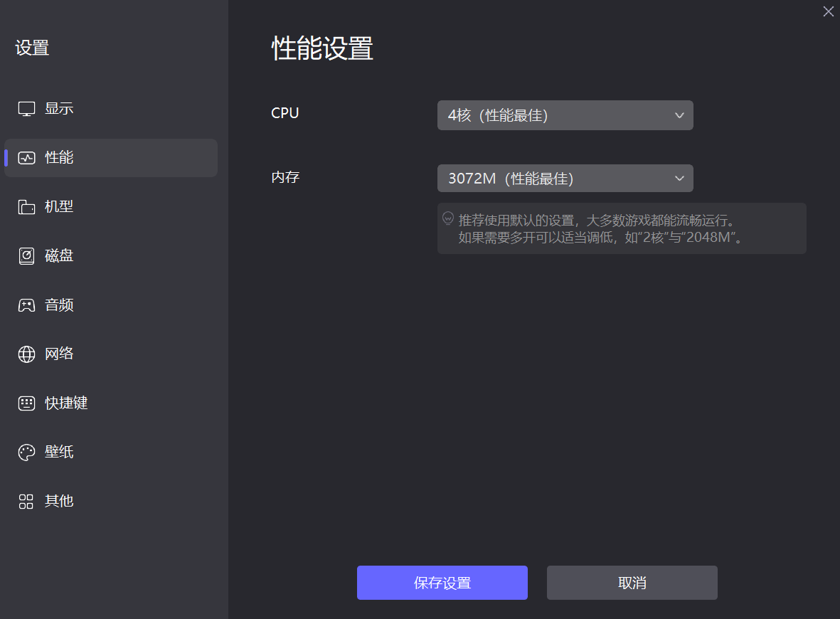This screenshot has height=619, width=840.
Task: Click the globe icon beside 网络
Action: tap(26, 354)
